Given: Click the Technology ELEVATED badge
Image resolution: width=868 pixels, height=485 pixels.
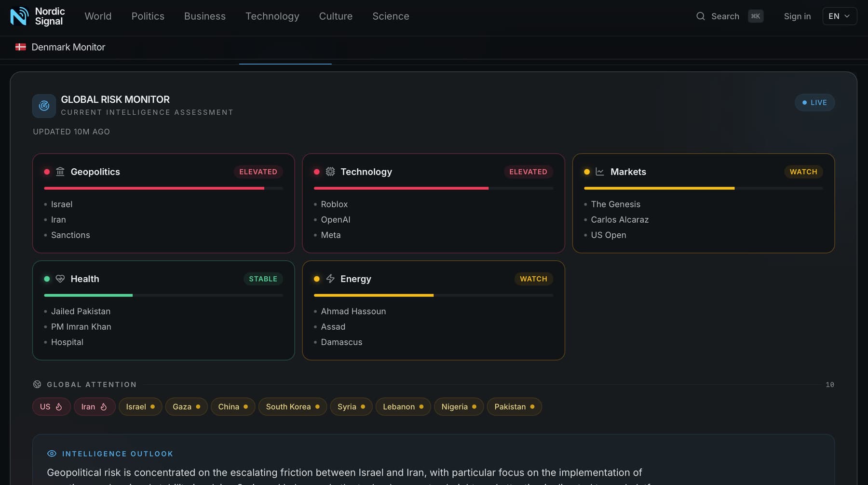Looking at the screenshot, I should [528, 172].
